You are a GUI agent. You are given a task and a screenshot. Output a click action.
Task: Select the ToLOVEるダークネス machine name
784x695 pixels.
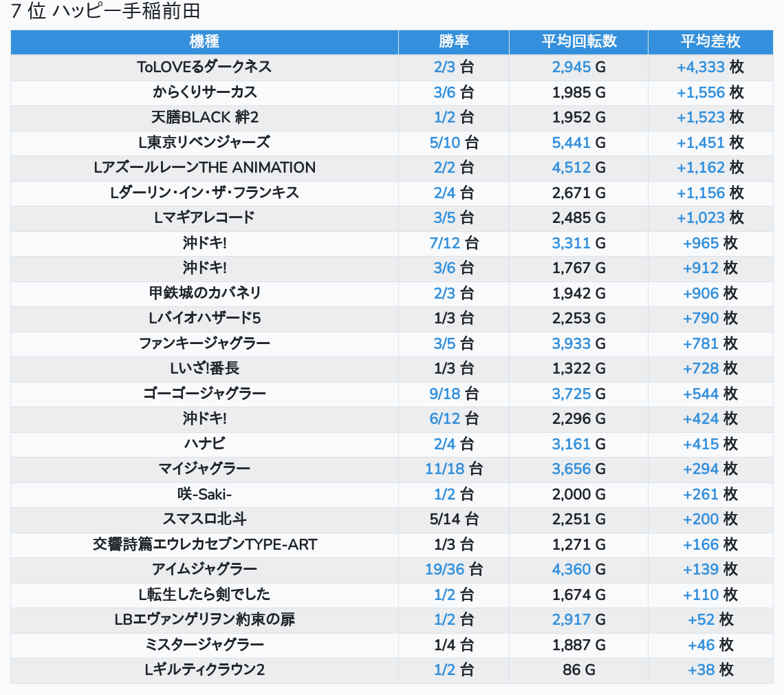[204, 67]
